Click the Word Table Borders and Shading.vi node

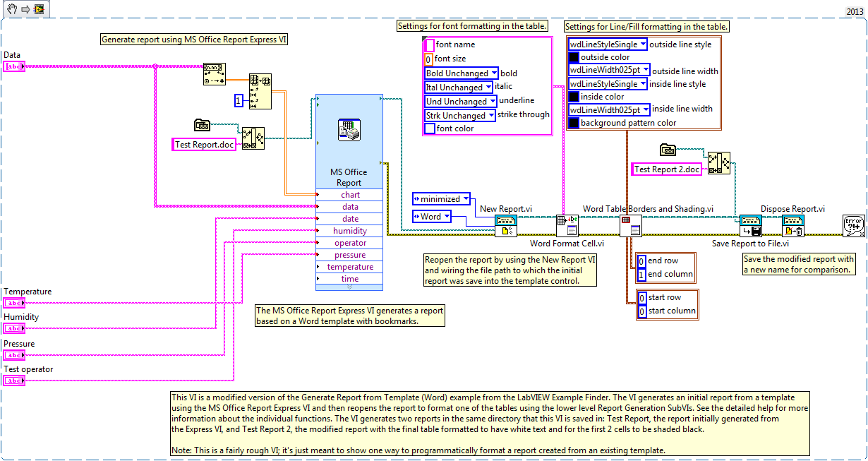tap(629, 226)
